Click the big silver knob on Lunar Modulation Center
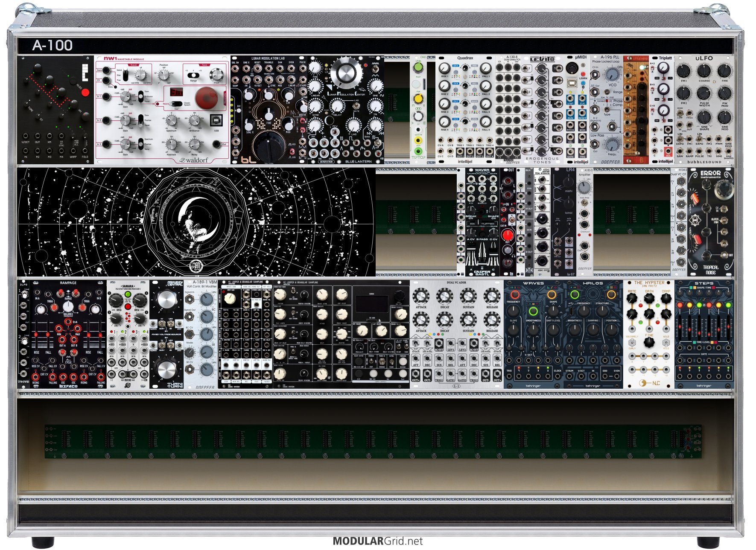Viewport: 756px width, 550px height. pyautogui.click(x=346, y=73)
